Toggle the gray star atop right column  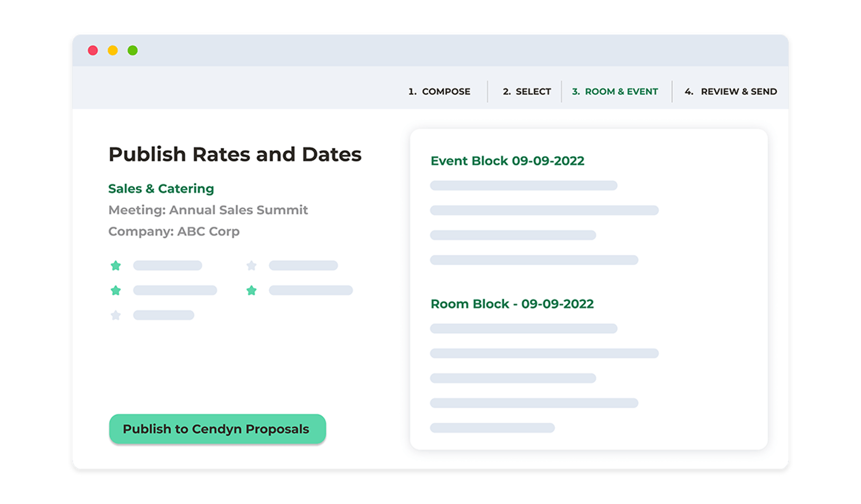pos(251,265)
